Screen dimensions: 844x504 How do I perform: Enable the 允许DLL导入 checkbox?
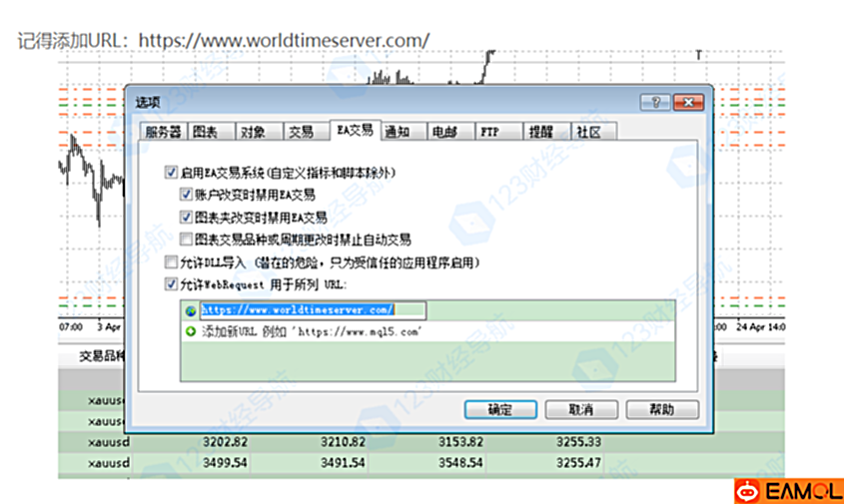coord(170,262)
